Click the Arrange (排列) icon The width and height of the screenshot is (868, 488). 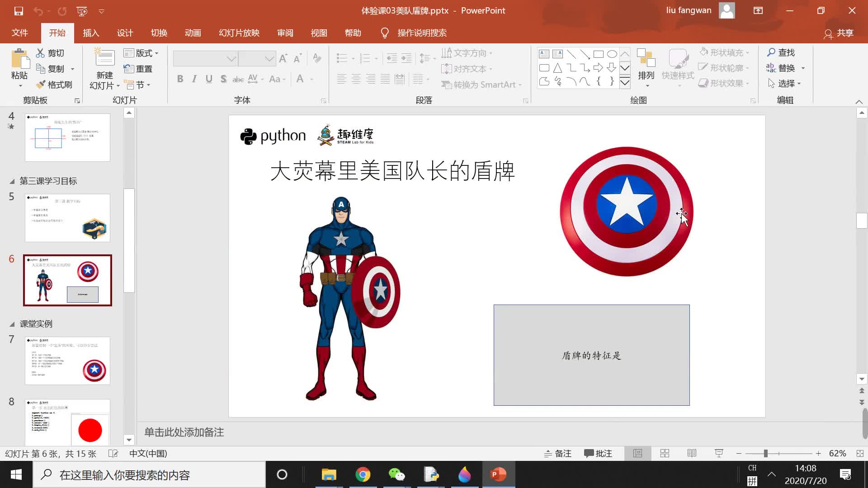tap(646, 59)
